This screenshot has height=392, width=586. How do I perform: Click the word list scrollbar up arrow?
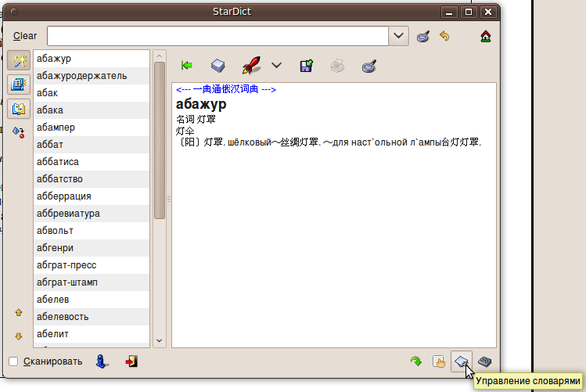coord(159,56)
